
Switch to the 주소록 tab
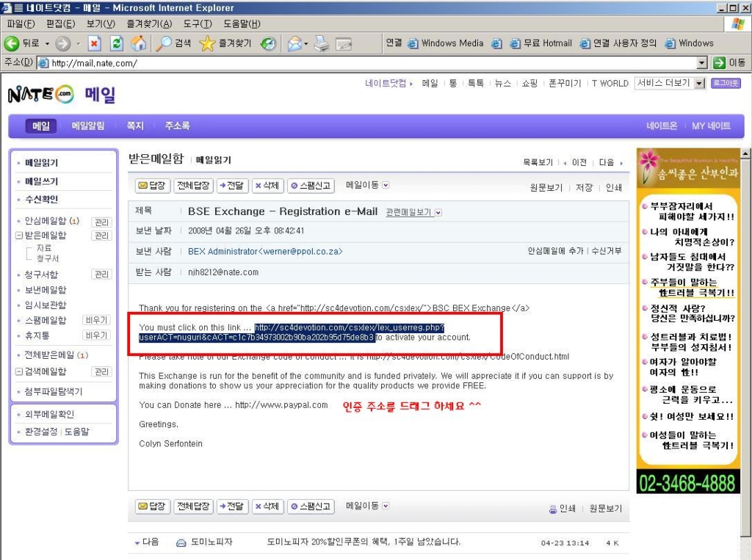click(177, 126)
